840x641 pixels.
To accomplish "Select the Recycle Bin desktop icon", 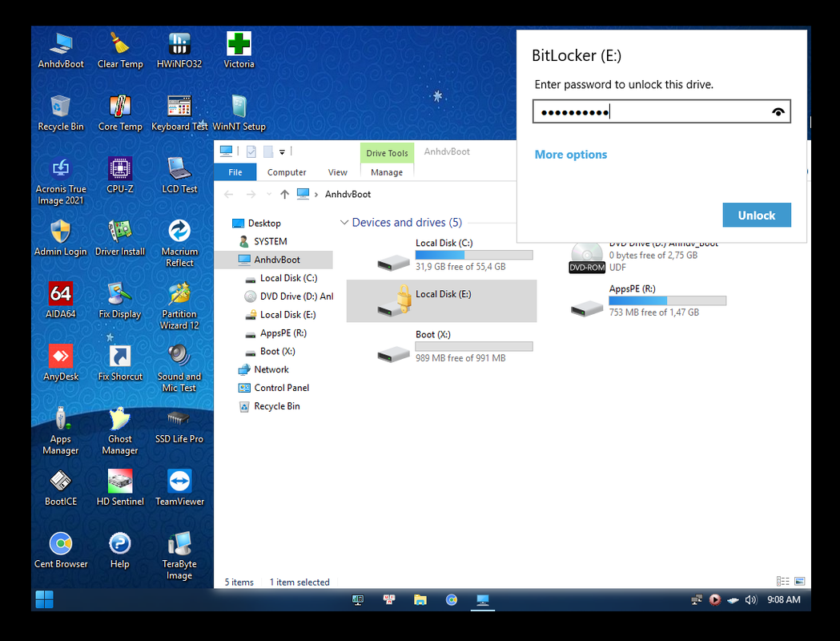I will click(61, 113).
